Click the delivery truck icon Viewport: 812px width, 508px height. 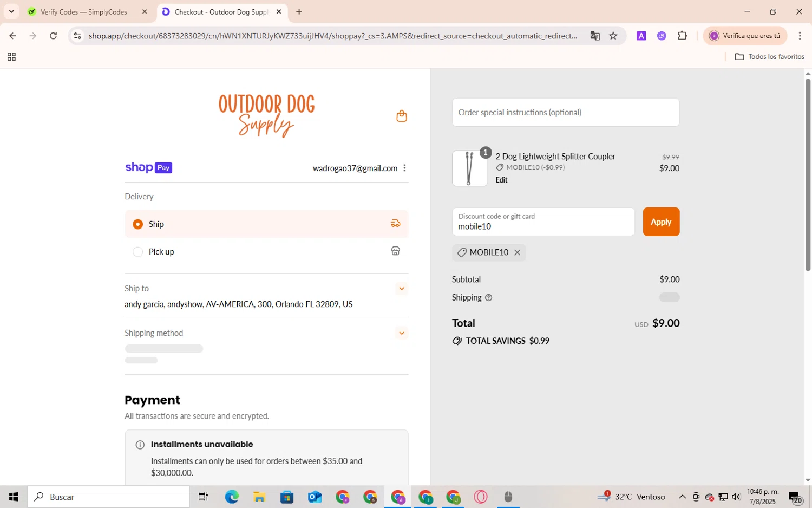tap(396, 223)
